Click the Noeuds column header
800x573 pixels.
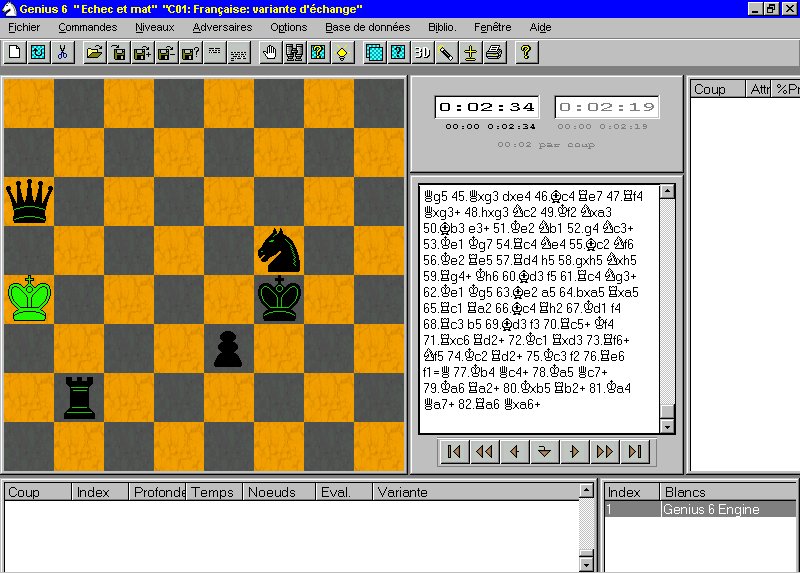(x=279, y=492)
